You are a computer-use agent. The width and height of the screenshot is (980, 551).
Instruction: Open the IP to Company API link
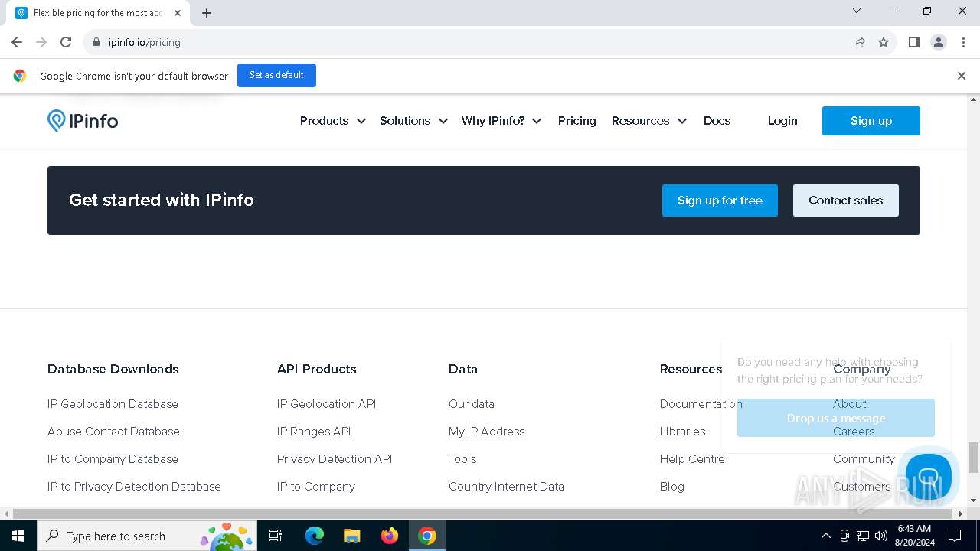click(x=316, y=487)
